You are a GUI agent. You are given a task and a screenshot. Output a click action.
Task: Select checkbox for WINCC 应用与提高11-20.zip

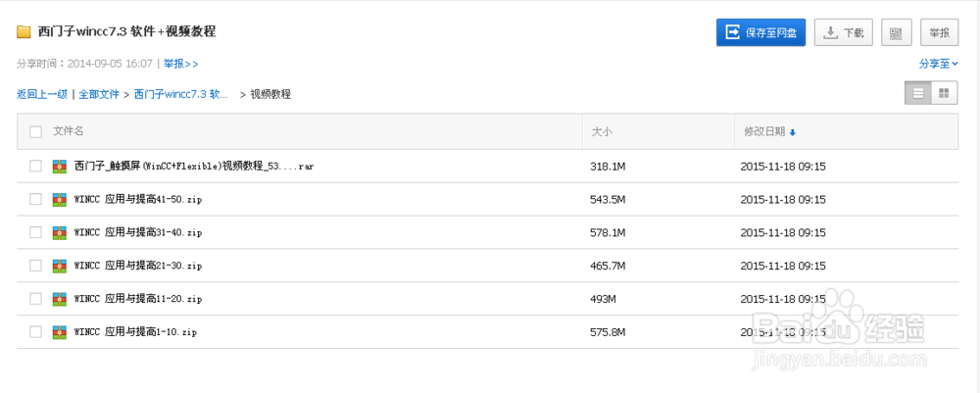35,299
